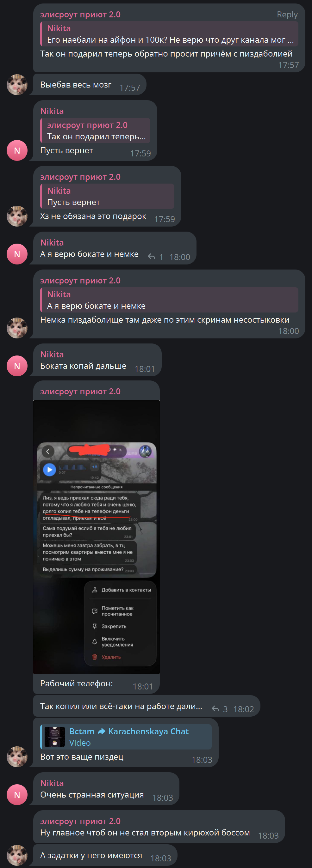Click the Reply label on the top message

287,15
